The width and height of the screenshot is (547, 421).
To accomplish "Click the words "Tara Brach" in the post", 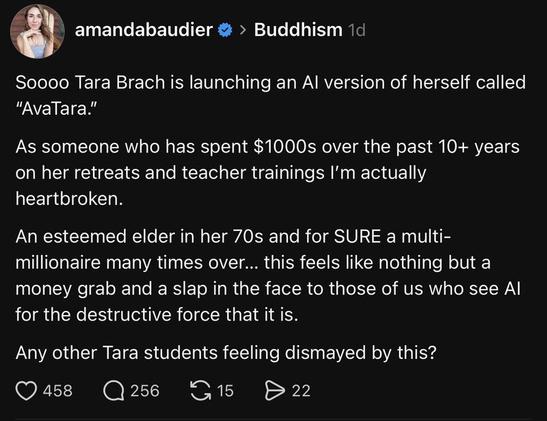I will coord(120,83).
